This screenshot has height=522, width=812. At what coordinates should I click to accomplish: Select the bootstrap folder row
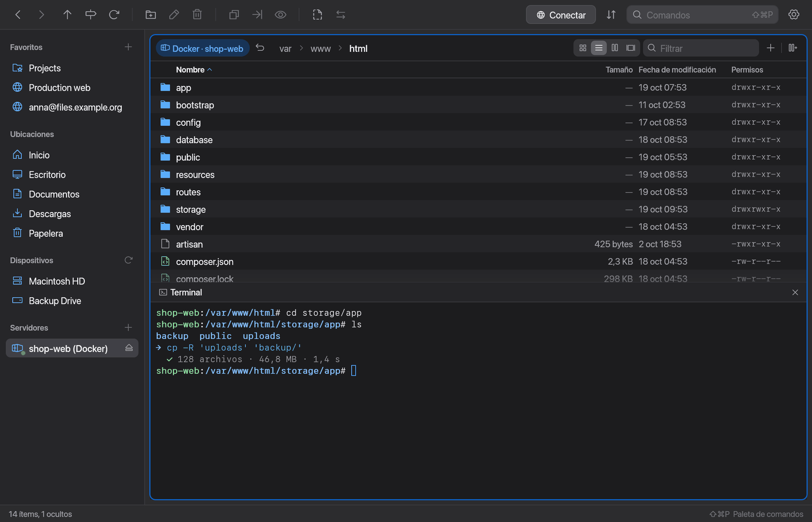478,105
